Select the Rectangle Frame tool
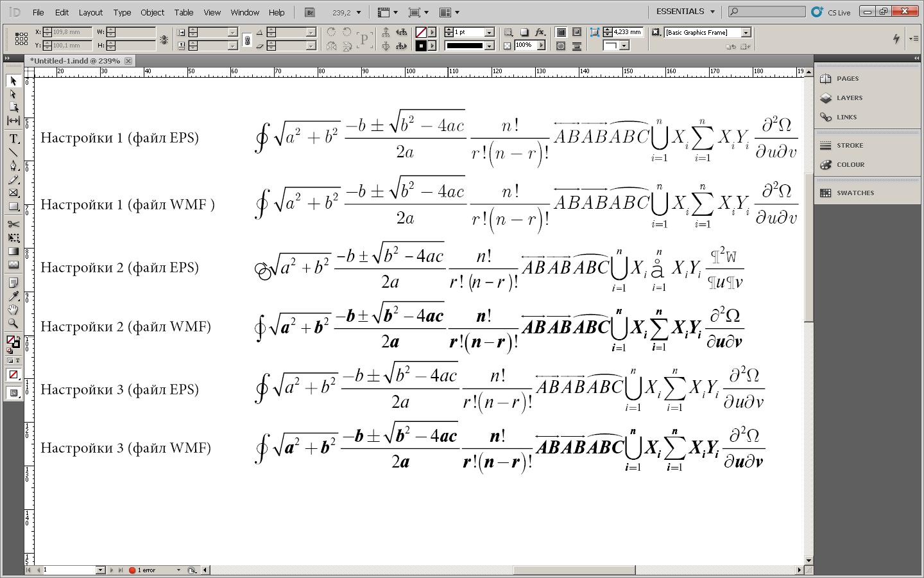924x578 pixels. click(13, 193)
